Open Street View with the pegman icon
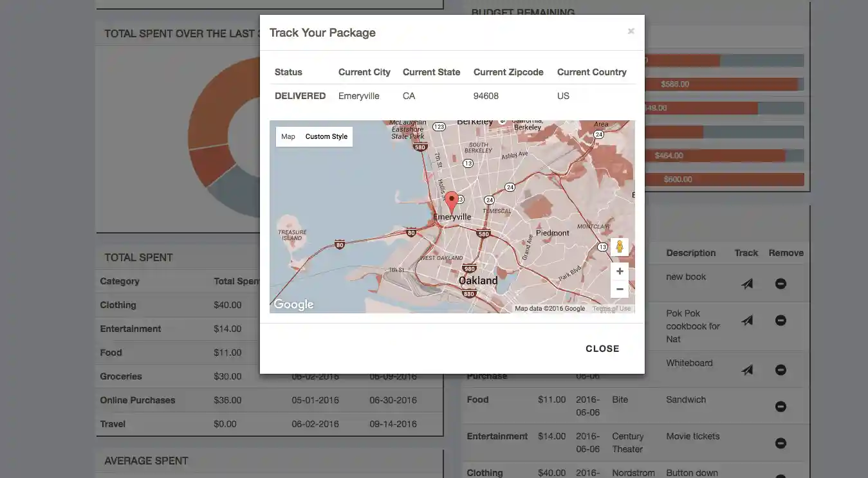Screen dimensions: 868x478 point(620,246)
